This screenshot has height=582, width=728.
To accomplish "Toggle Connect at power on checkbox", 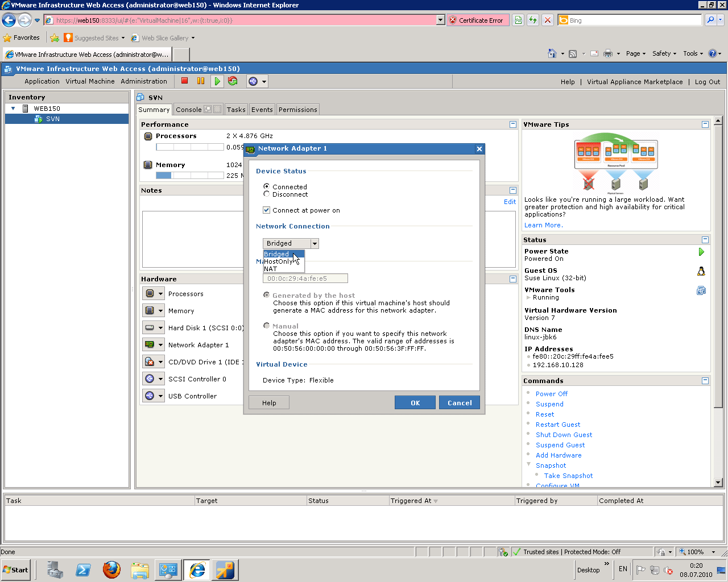I will tap(266, 210).
